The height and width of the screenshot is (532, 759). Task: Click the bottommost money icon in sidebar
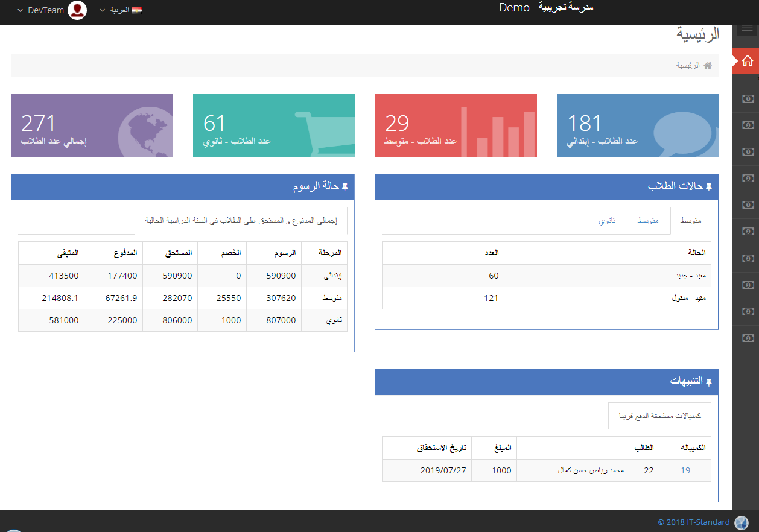pos(748,338)
